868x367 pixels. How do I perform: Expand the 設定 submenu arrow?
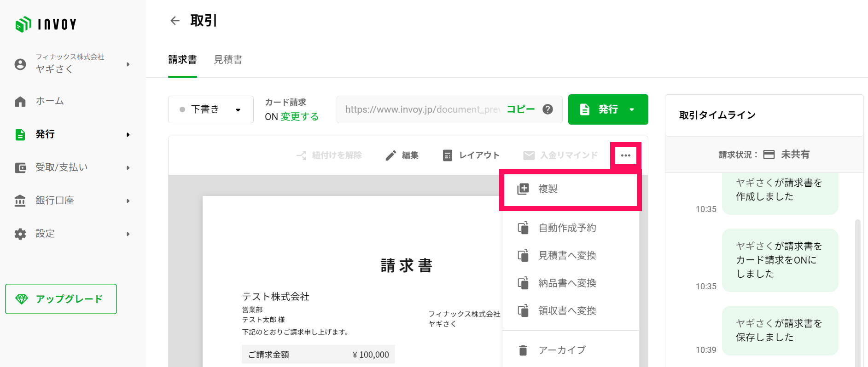[x=128, y=234]
